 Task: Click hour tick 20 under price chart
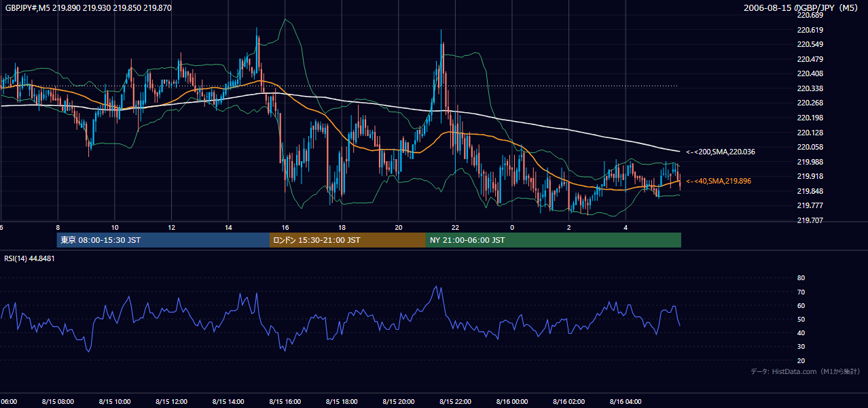[399, 227]
